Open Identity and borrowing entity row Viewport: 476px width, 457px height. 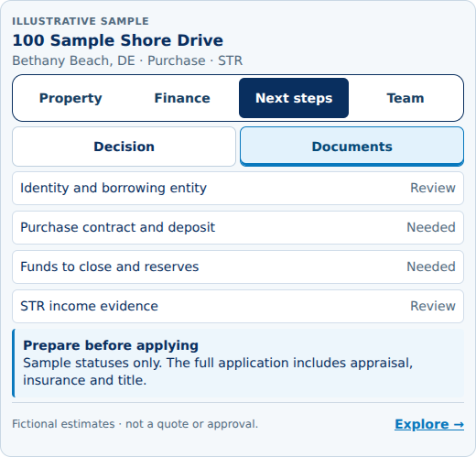click(x=238, y=188)
